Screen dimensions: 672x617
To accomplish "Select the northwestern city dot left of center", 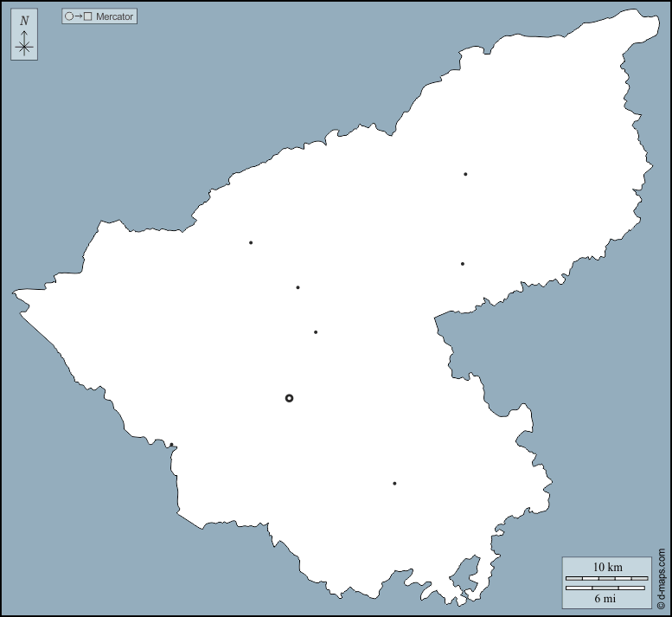I will 251,242.
